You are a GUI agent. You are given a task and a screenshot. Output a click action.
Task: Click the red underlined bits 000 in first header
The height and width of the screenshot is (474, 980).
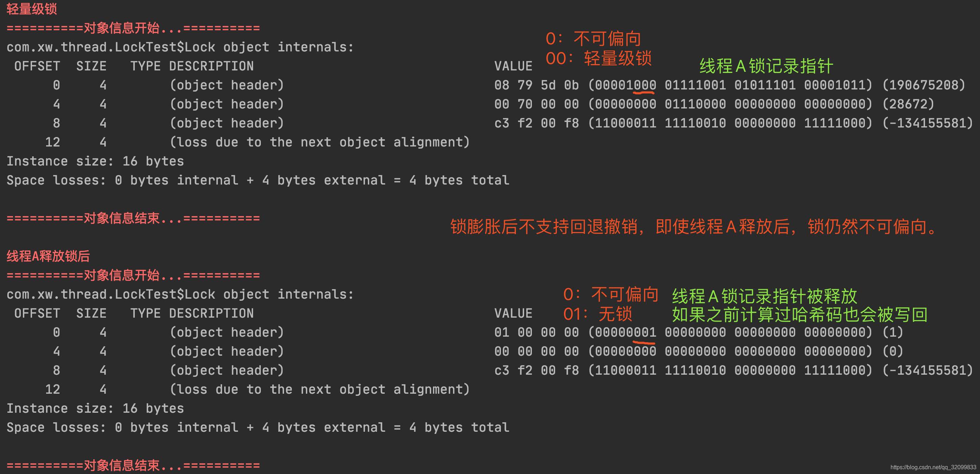645,85
